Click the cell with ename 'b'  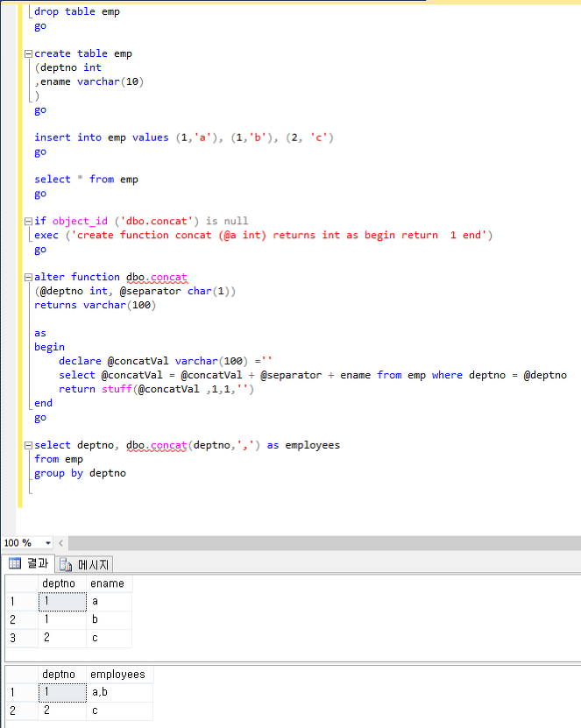pyautogui.click(x=110, y=619)
